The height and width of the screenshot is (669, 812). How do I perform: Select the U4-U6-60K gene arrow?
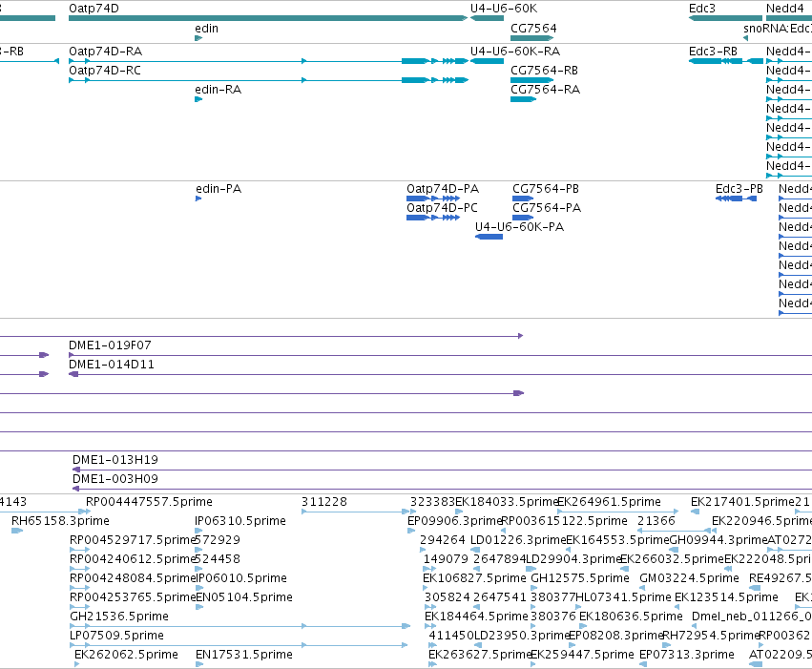pos(487,18)
